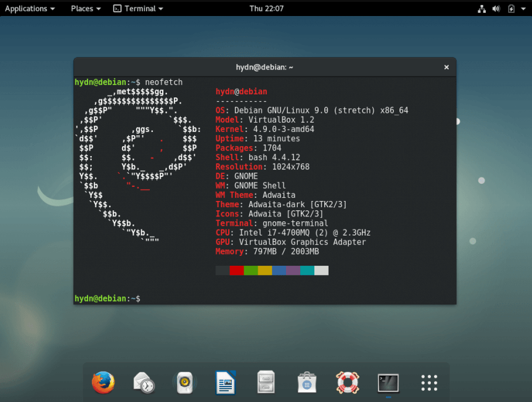Viewport: 532px width, 402px height.
Task: Click the WM Theme: Adwaita line
Action: pyautogui.click(x=255, y=195)
